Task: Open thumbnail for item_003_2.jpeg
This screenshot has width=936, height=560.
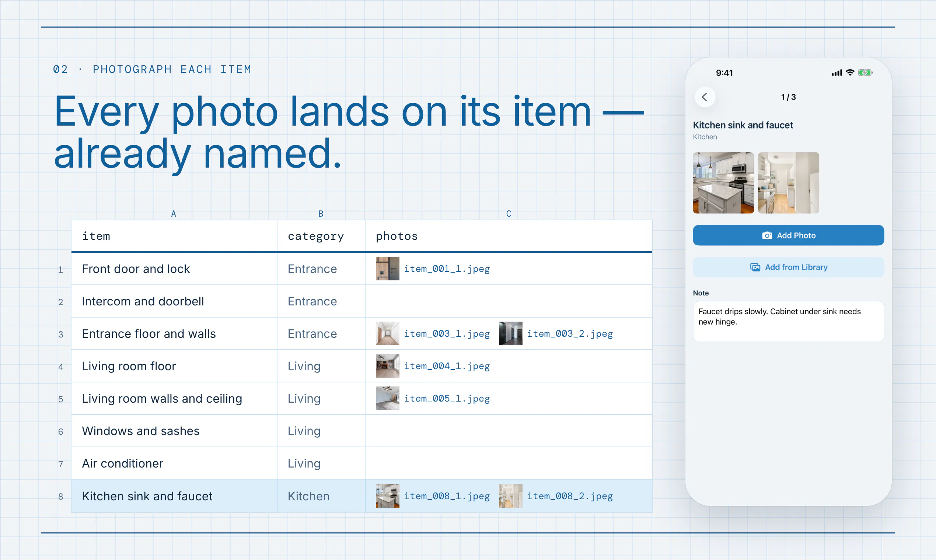Action: 510,333
